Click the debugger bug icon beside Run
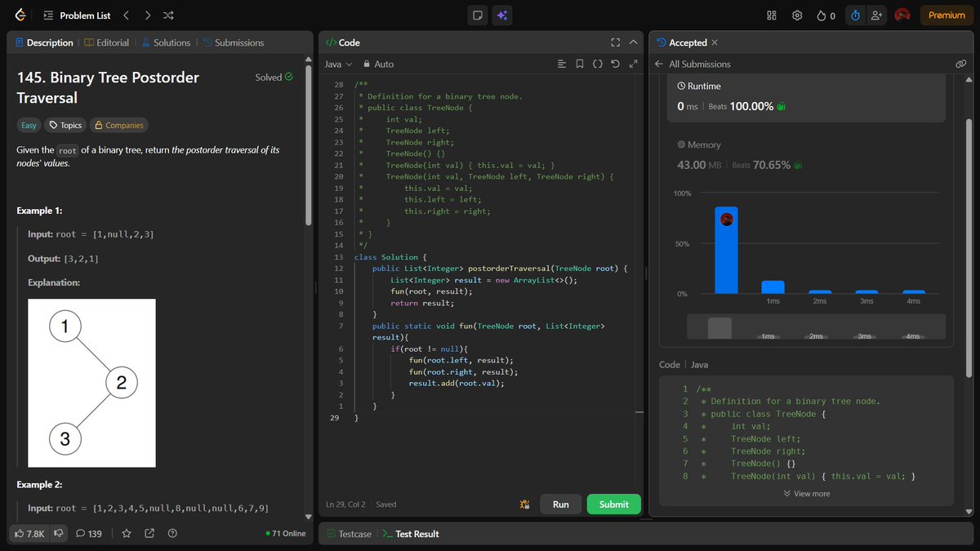The height and width of the screenshot is (551, 980). [x=524, y=504]
